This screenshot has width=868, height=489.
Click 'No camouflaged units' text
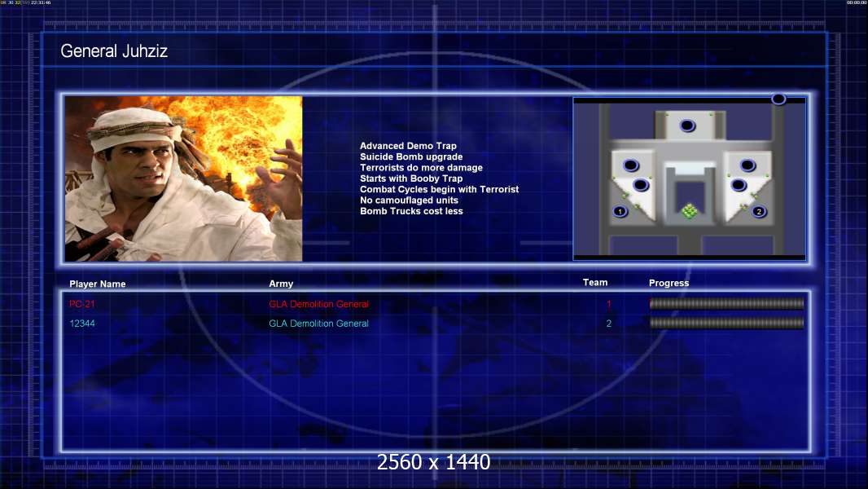point(409,200)
